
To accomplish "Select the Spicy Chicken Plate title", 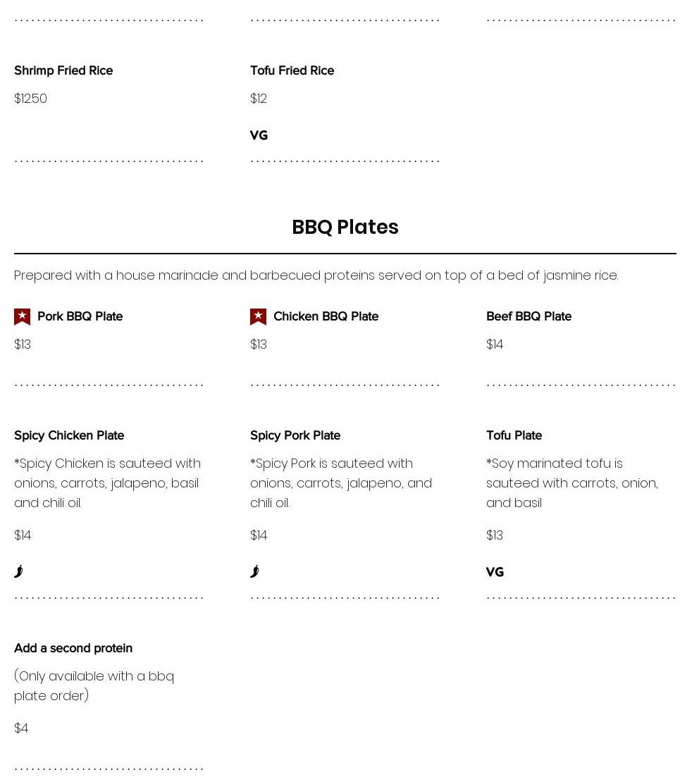I will click(69, 435).
